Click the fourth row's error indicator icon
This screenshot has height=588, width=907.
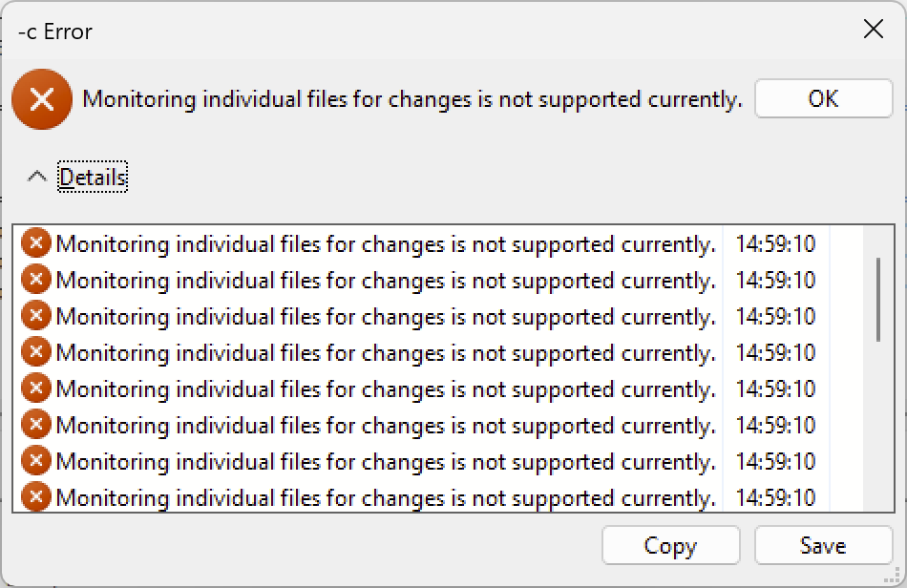click(x=35, y=352)
